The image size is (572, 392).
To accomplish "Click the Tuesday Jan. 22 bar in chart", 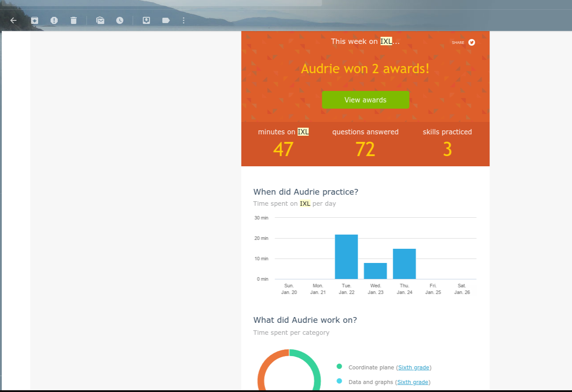I will point(346,257).
